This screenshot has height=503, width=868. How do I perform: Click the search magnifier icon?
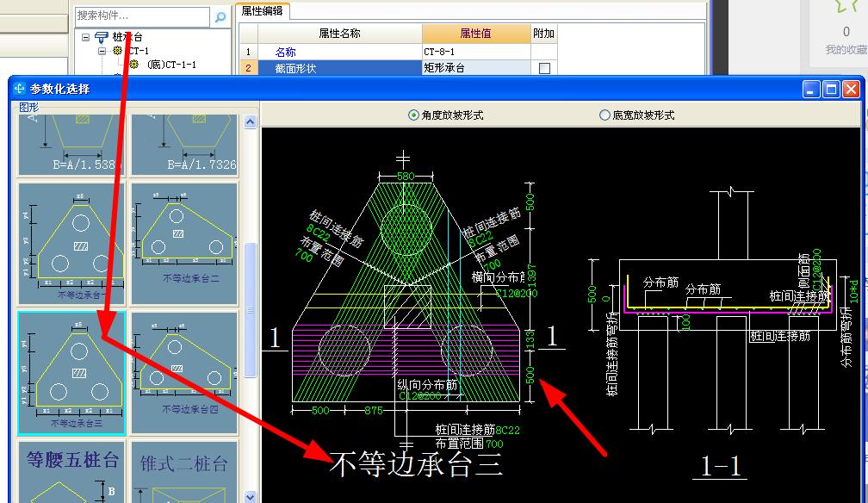(220, 17)
